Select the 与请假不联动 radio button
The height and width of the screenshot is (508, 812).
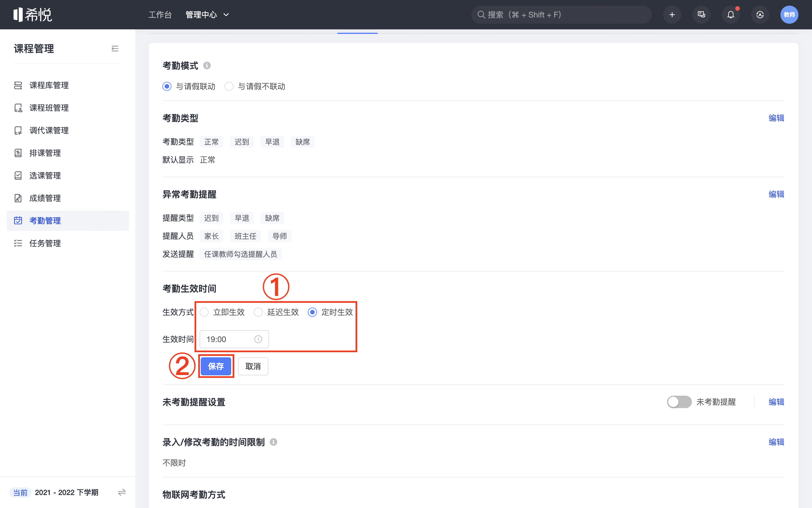[x=229, y=86]
